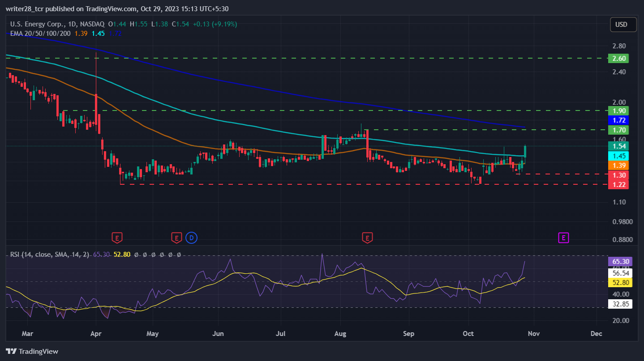Click the red 1.30 support label
This screenshot has height=361, width=644.
pyautogui.click(x=618, y=175)
